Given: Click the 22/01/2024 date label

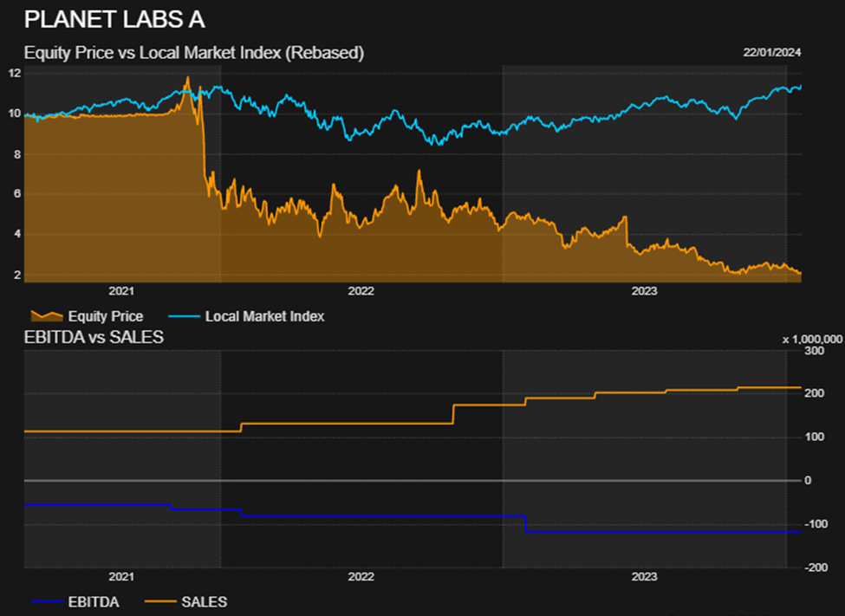Looking at the screenshot, I should [x=771, y=52].
